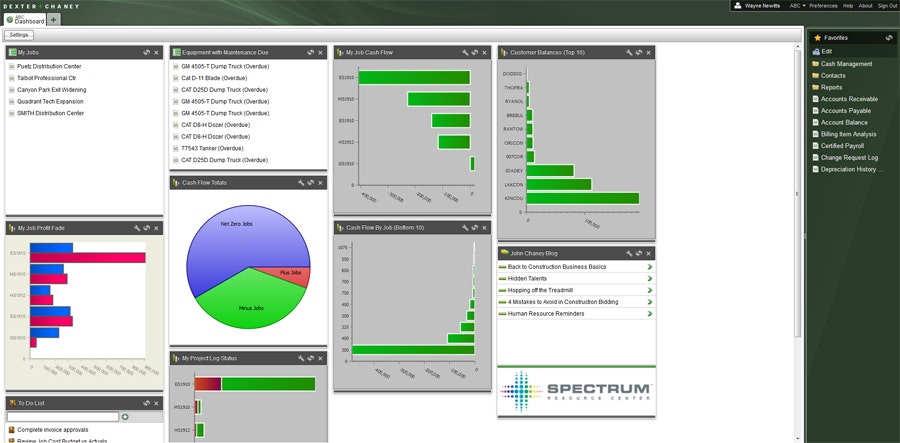The width and height of the screenshot is (900, 443).
Task: Add a to-do item with green plus
Action: [125, 416]
